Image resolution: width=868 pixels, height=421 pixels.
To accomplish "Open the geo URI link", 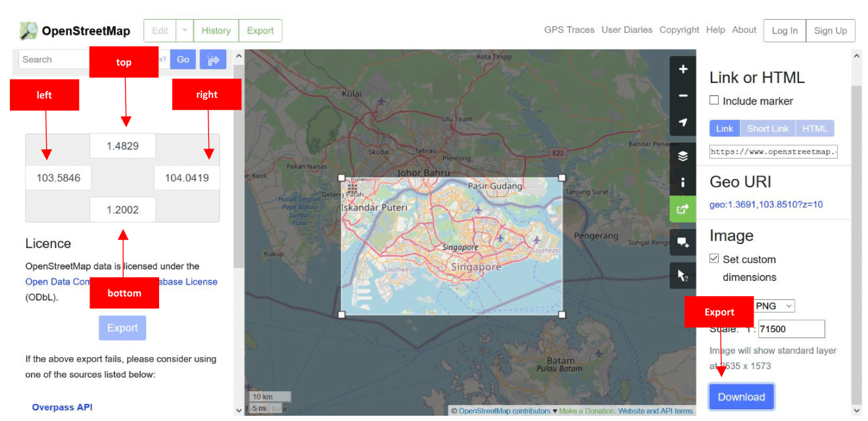I will click(766, 205).
